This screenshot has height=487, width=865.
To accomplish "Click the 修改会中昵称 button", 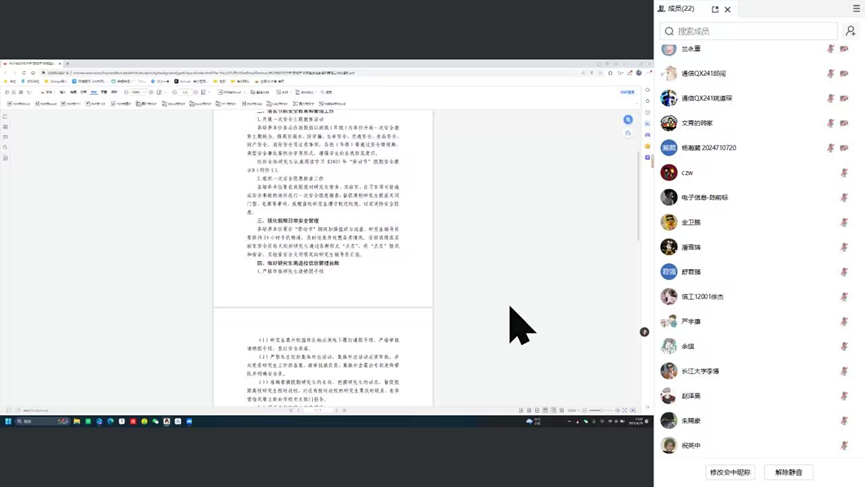I will 730,472.
